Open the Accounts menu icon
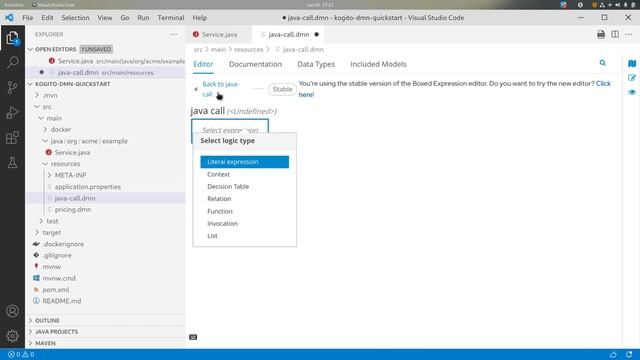640x360 pixels. pos(12,311)
